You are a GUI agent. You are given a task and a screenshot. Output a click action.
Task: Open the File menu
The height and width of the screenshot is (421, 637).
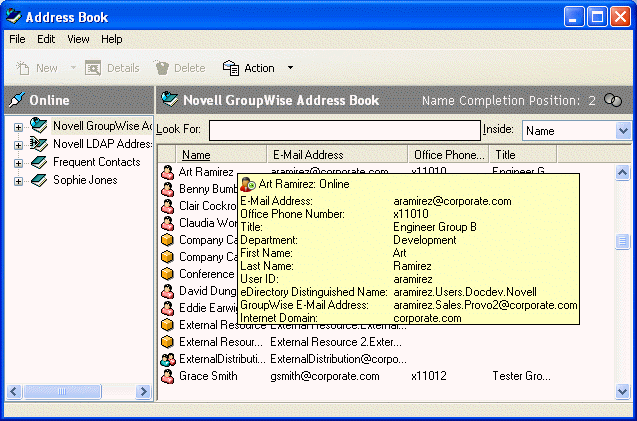[x=17, y=39]
